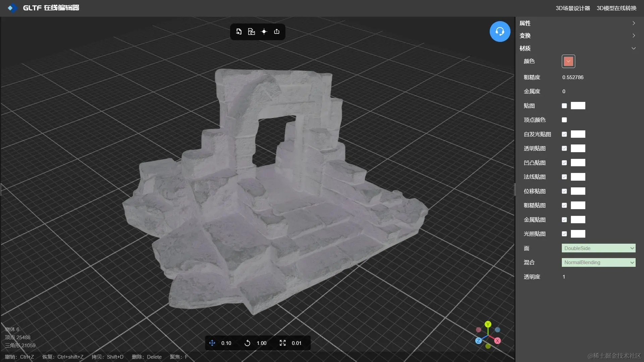Click the export share icon
This screenshot has width=644, height=362.
[x=277, y=32]
